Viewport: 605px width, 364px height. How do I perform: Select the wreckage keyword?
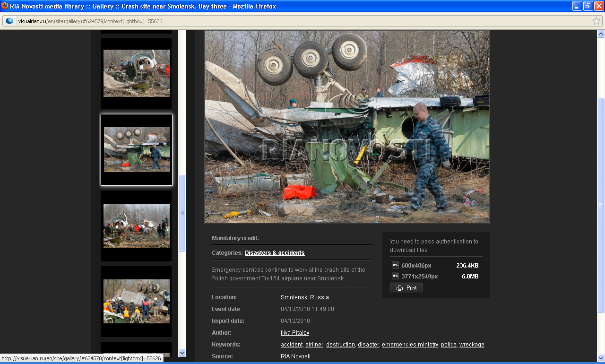coord(472,345)
